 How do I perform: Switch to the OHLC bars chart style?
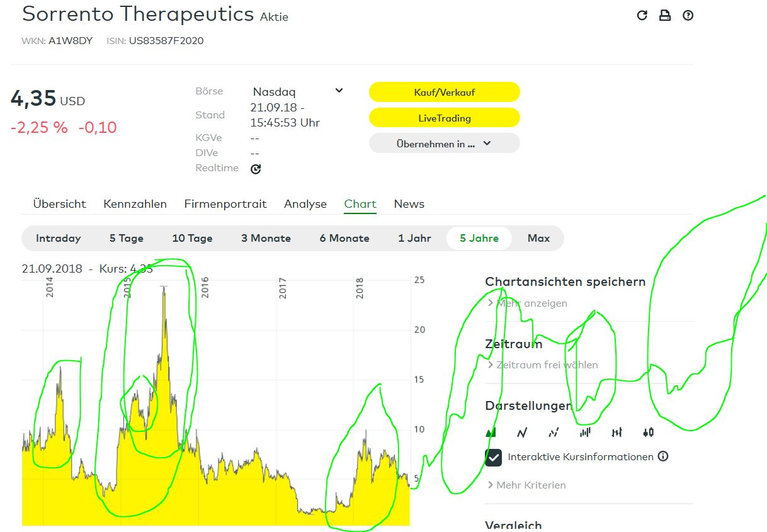(x=616, y=432)
